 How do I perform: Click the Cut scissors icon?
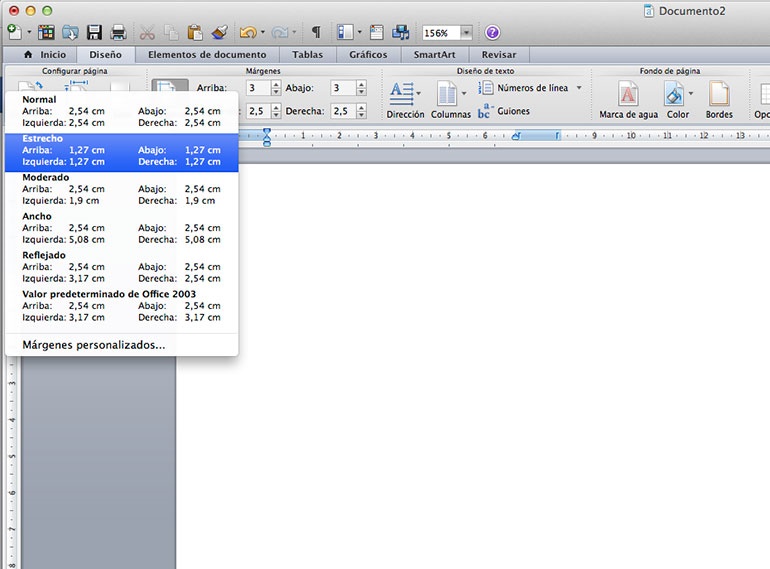click(147, 32)
